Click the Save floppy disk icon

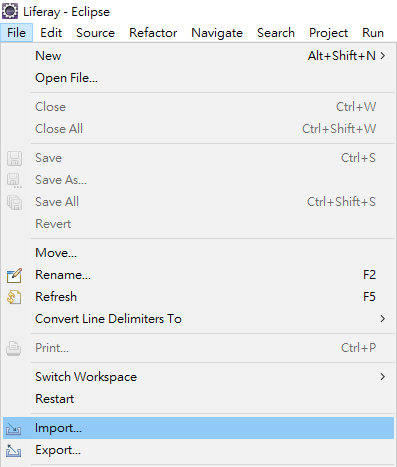(14, 158)
